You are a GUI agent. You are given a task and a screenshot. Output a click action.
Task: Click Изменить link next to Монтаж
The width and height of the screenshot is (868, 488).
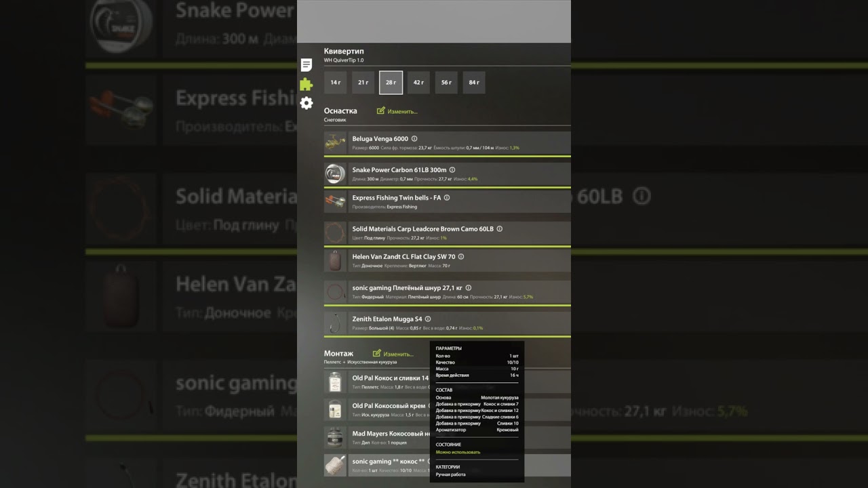[x=399, y=354]
